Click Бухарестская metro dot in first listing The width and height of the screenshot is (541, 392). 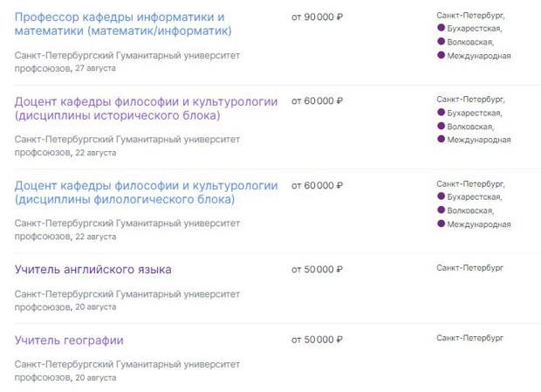click(441, 28)
